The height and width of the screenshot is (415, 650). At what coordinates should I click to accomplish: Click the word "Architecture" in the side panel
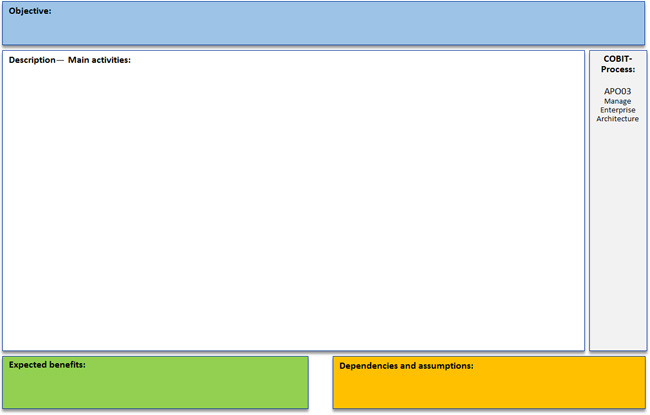[x=618, y=119]
